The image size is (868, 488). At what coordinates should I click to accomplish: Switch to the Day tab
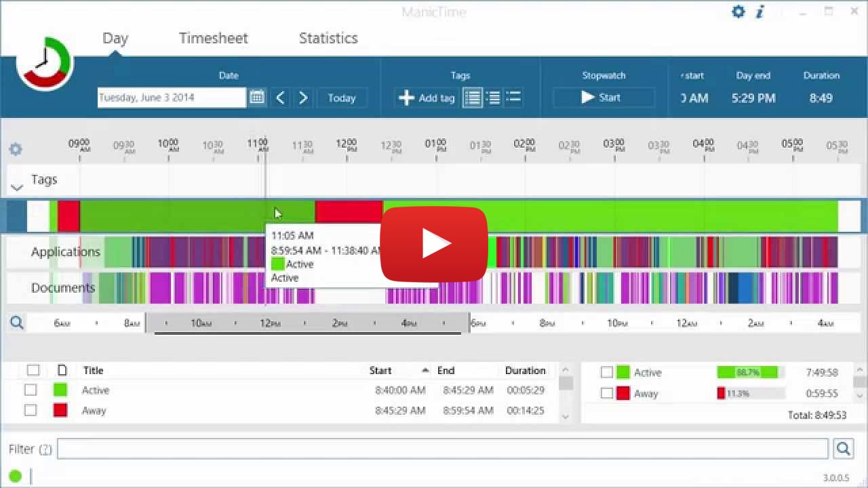(x=115, y=38)
